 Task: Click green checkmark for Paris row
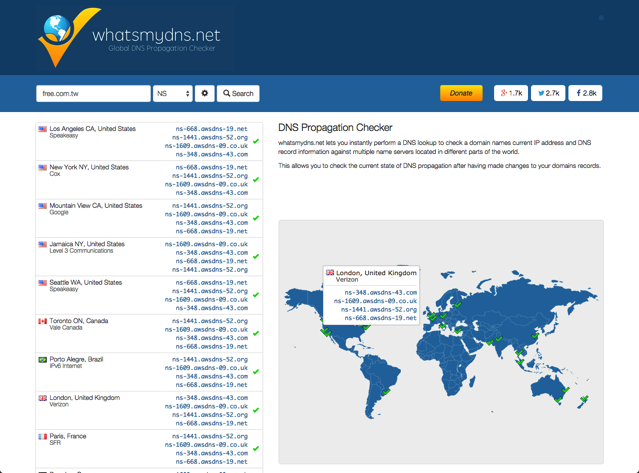click(256, 448)
